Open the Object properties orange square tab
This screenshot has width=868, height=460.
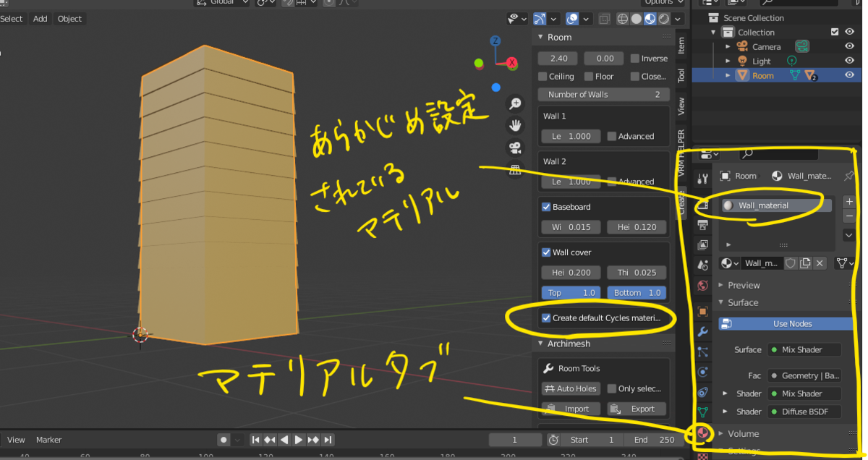(702, 312)
